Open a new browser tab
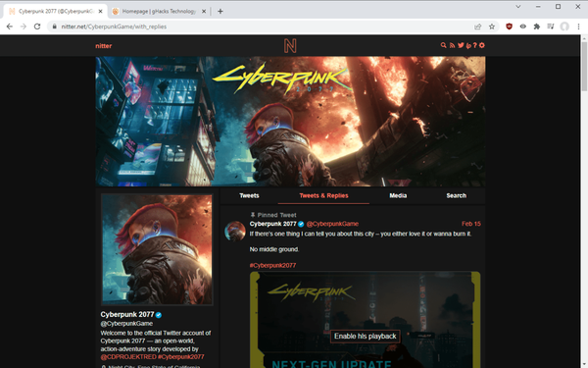The width and height of the screenshot is (588, 368). pos(220,11)
